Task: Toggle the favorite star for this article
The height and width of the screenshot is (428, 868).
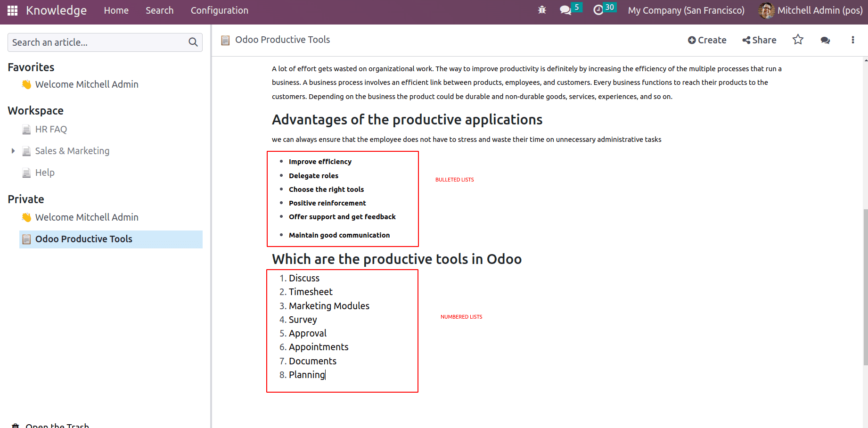Action: [798, 40]
